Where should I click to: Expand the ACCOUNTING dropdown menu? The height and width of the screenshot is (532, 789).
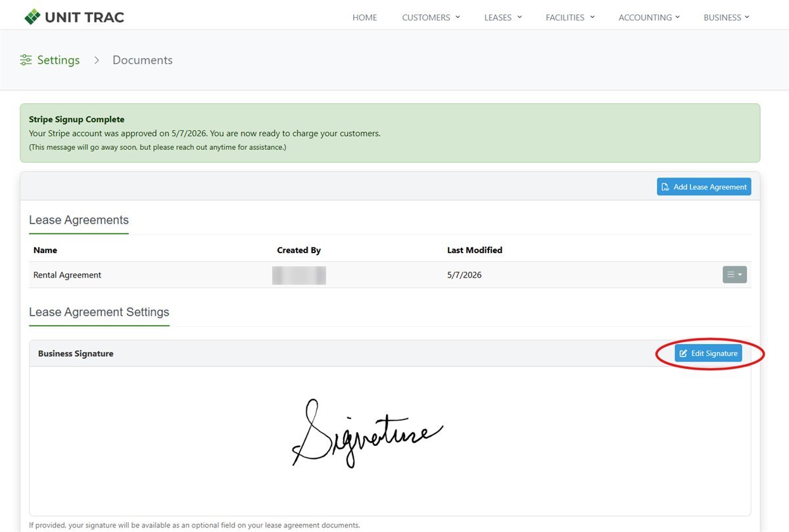pos(649,18)
